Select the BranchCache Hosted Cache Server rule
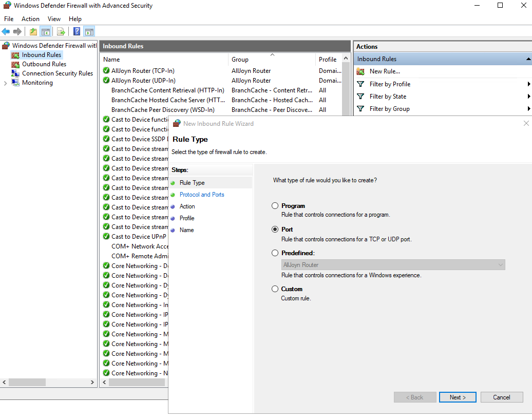Screen dimensions: 532x420 [x=221, y=100]
